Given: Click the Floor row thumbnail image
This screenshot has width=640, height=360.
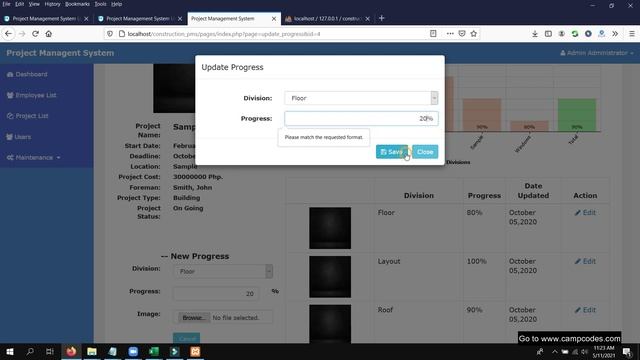Looking at the screenshot, I should [330, 228].
